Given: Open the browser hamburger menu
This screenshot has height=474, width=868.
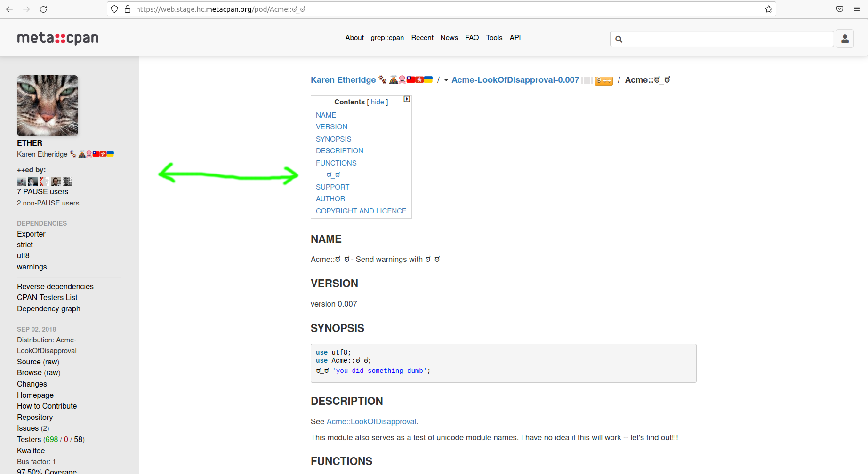Looking at the screenshot, I should coord(857,9).
